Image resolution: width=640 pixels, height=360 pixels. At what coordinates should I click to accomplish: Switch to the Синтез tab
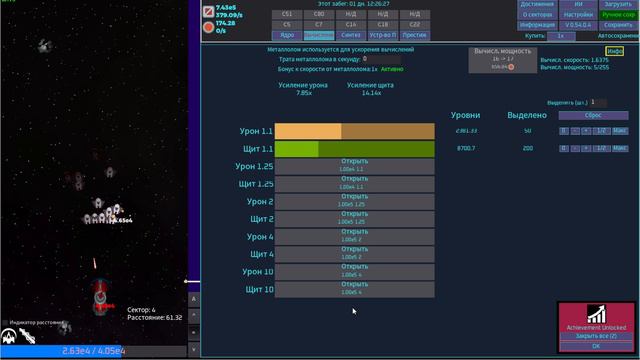[x=351, y=35]
